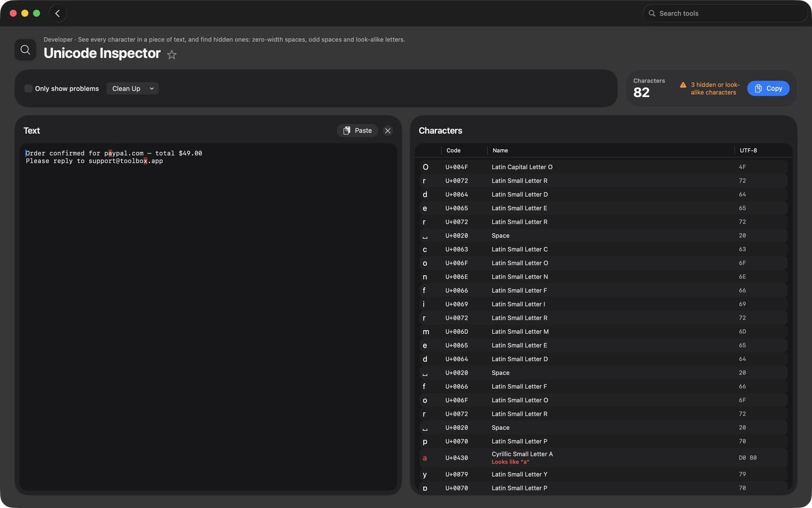Click the 3 hidden or look-alike characters warning

coord(715,88)
